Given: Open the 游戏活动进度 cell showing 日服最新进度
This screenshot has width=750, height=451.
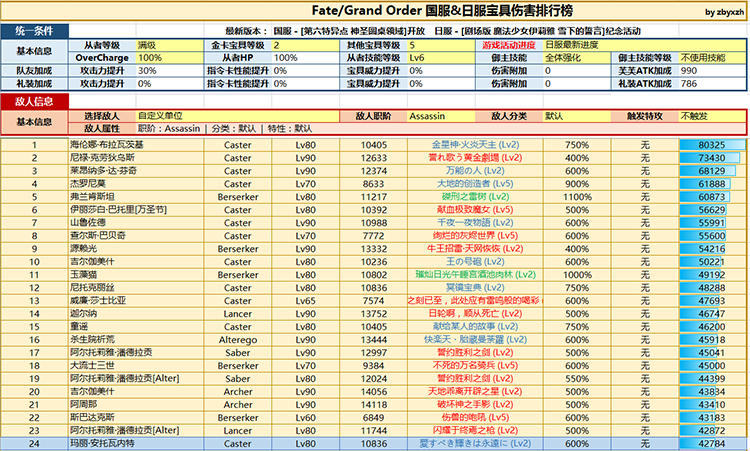Looking at the screenshot, I should 645,45.
